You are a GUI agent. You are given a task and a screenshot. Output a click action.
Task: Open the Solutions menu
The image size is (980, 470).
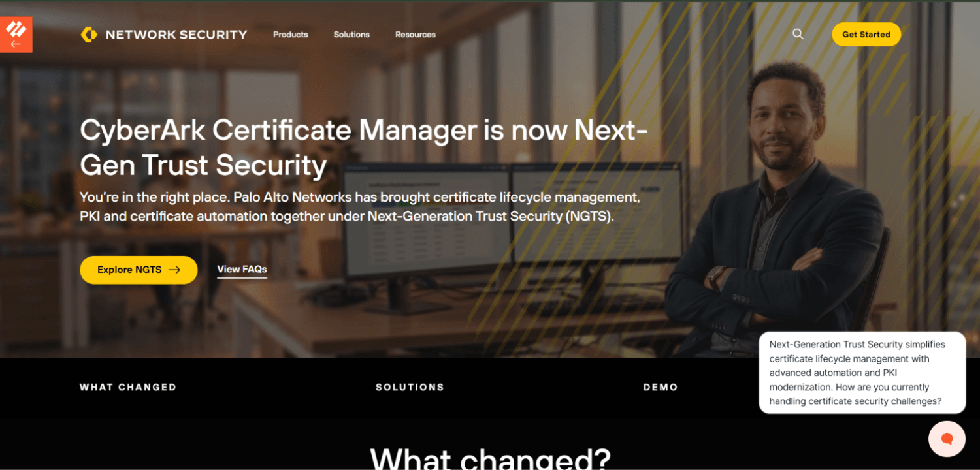(351, 35)
